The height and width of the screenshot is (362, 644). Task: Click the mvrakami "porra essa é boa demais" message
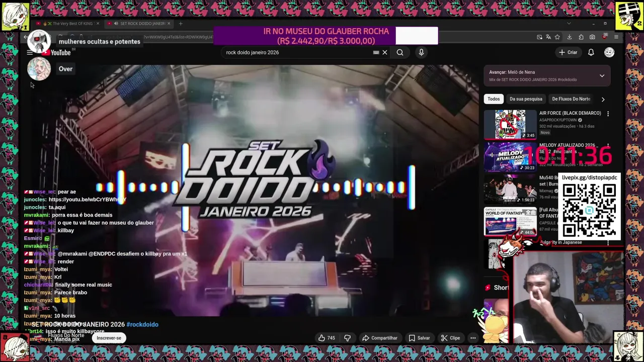pyautogui.click(x=68, y=215)
